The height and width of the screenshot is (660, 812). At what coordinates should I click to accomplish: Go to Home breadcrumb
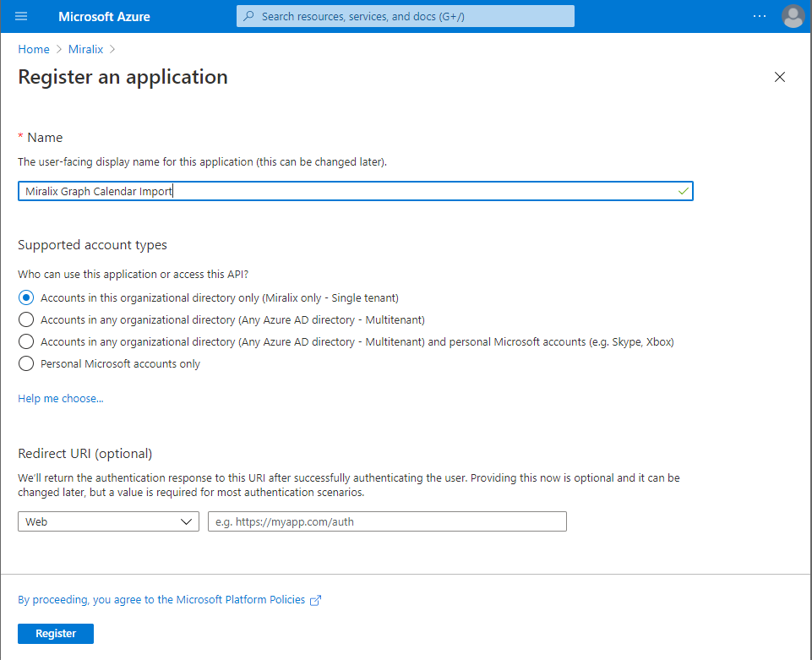(34, 49)
